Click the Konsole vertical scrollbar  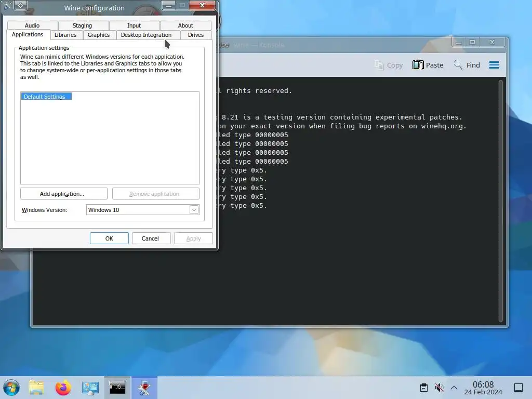pos(500,201)
